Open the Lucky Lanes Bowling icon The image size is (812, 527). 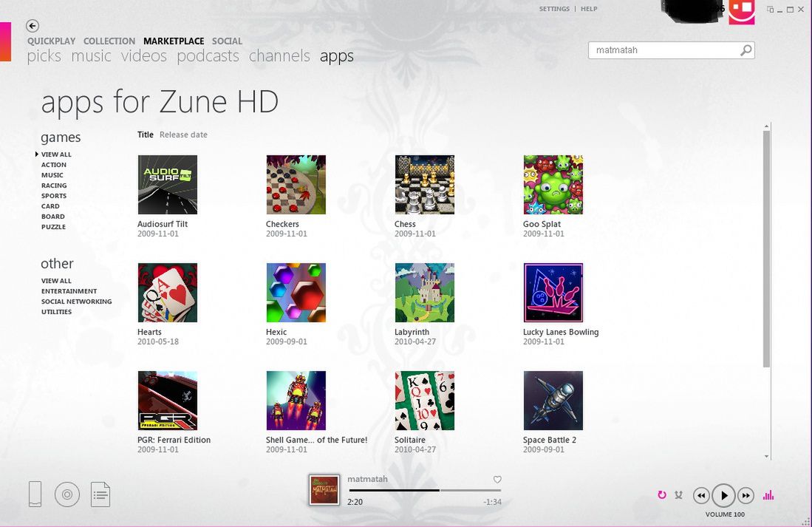[x=553, y=292]
